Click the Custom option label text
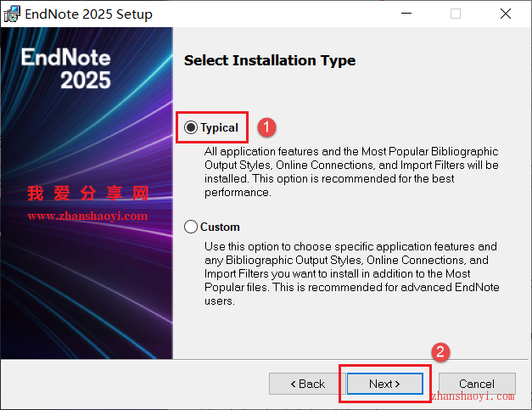The width and height of the screenshot is (532, 410). point(220,227)
